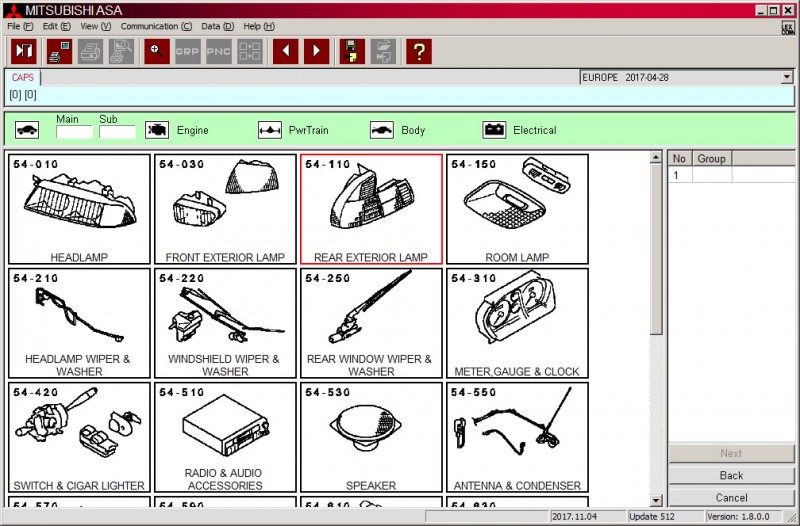
Task: Go to next page with right arrow
Action: 316,51
